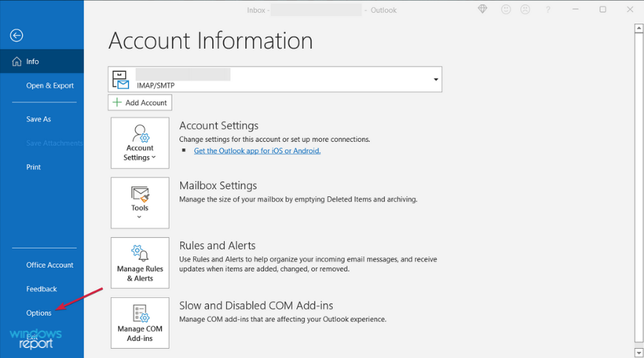Open Outlook Options from the sidebar

pyautogui.click(x=39, y=313)
